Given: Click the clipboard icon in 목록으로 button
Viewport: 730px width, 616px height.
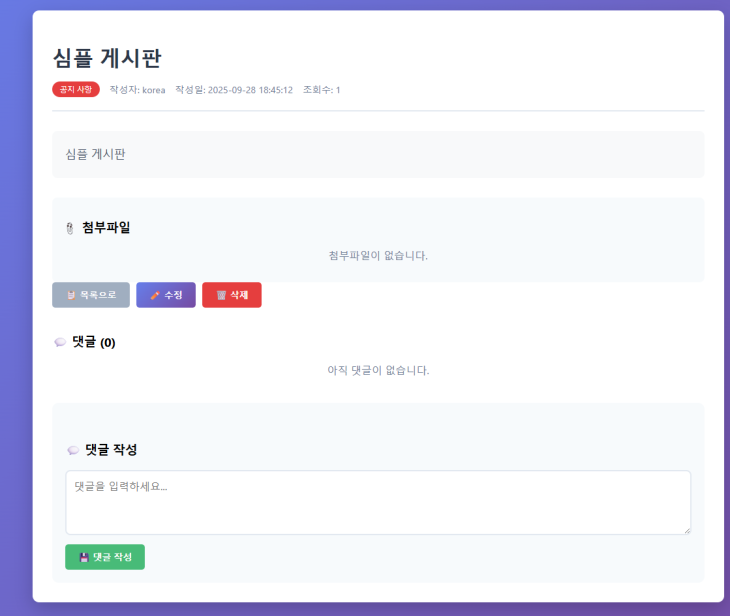Looking at the screenshot, I should (x=71, y=295).
